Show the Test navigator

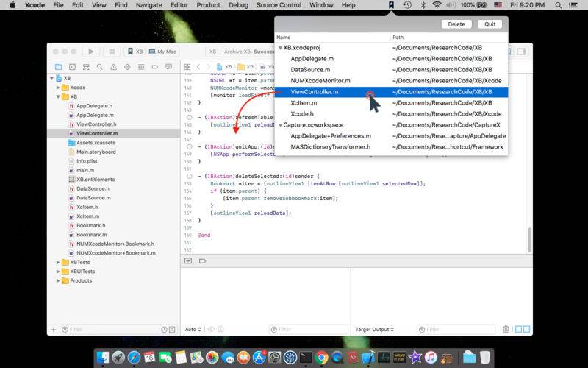127,67
